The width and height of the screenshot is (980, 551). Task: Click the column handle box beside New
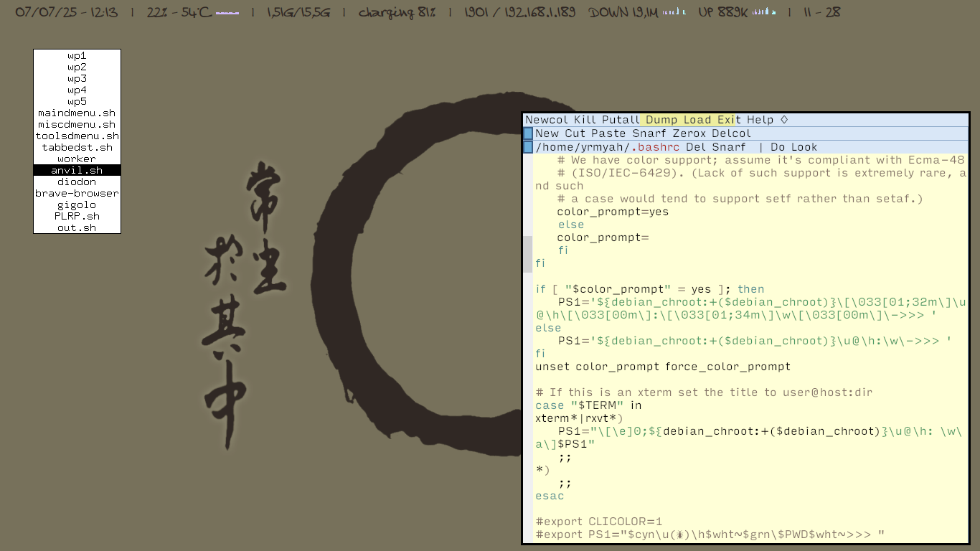(x=528, y=133)
